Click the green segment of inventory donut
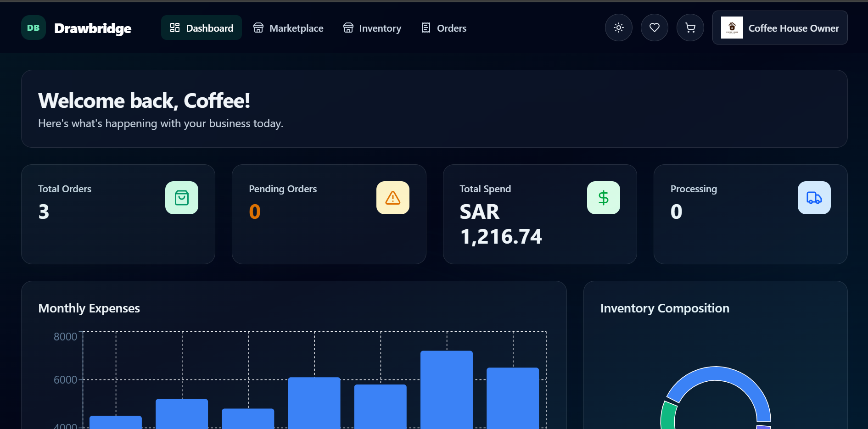Image resolution: width=868 pixels, height=429 pixels. pos(667,415)
